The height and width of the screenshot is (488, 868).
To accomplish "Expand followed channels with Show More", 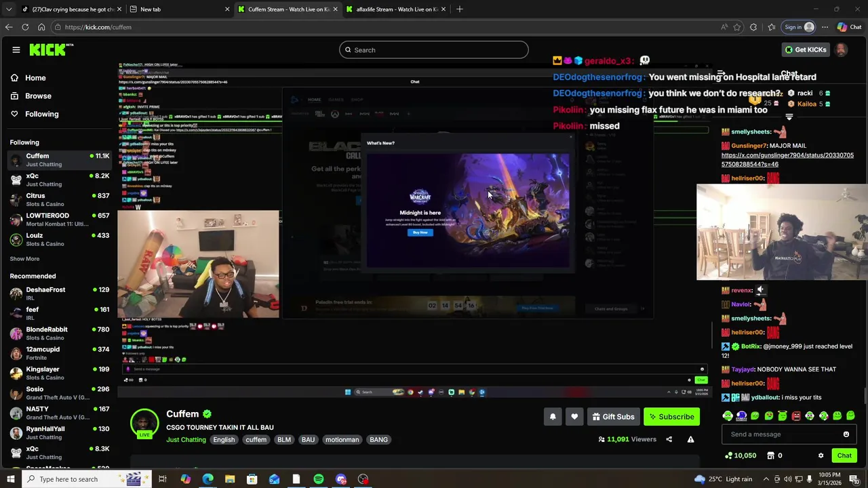I will click(24, 259).
